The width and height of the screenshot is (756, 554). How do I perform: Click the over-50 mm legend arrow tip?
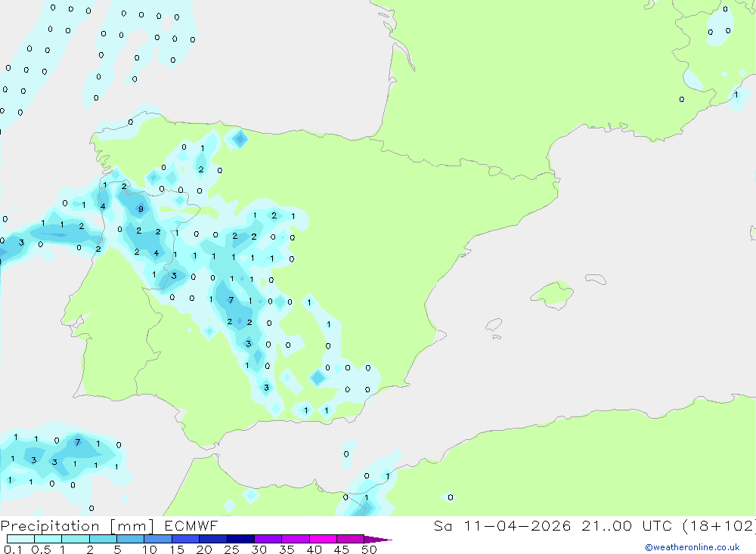pyautogui.click(x=379, y=539)
